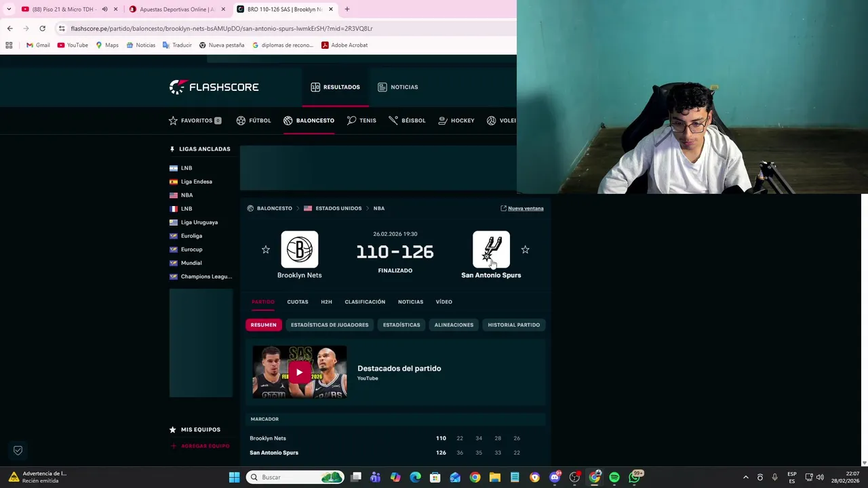Switch to Clasificación tab
The width and height of the screenshot is (868, 488).
pos(365,302)
